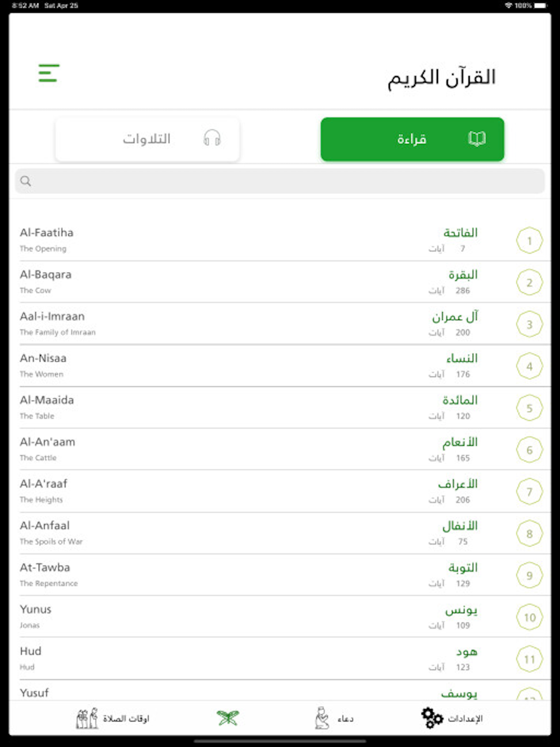Tap surah number 10 badge for Yunus
Screen dimensions: 560x747
click(x=529, y=617)
